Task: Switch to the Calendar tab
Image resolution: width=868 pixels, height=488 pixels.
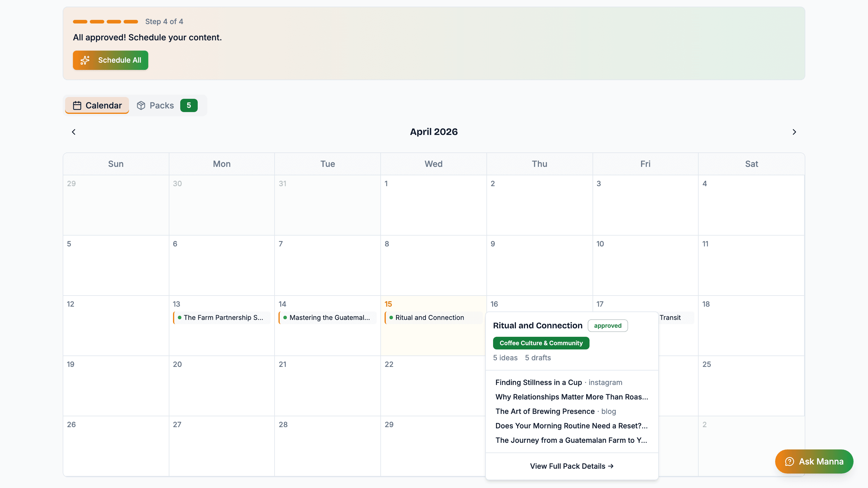Action: coord(97,105)
